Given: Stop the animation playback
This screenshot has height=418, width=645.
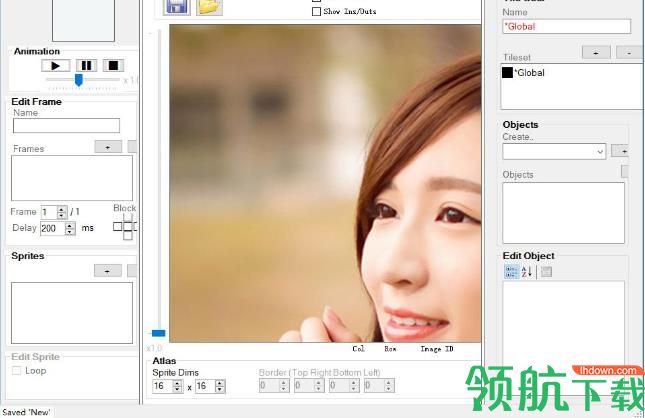Looking at the screenshot, I should pos(113,65).
